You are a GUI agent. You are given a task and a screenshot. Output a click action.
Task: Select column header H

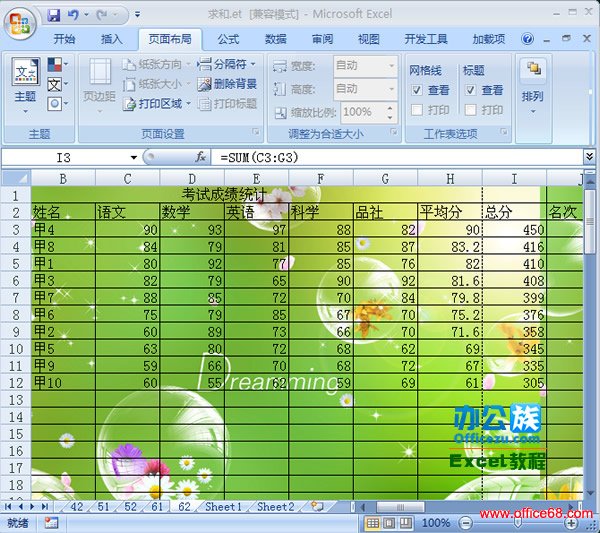[450, 178]
